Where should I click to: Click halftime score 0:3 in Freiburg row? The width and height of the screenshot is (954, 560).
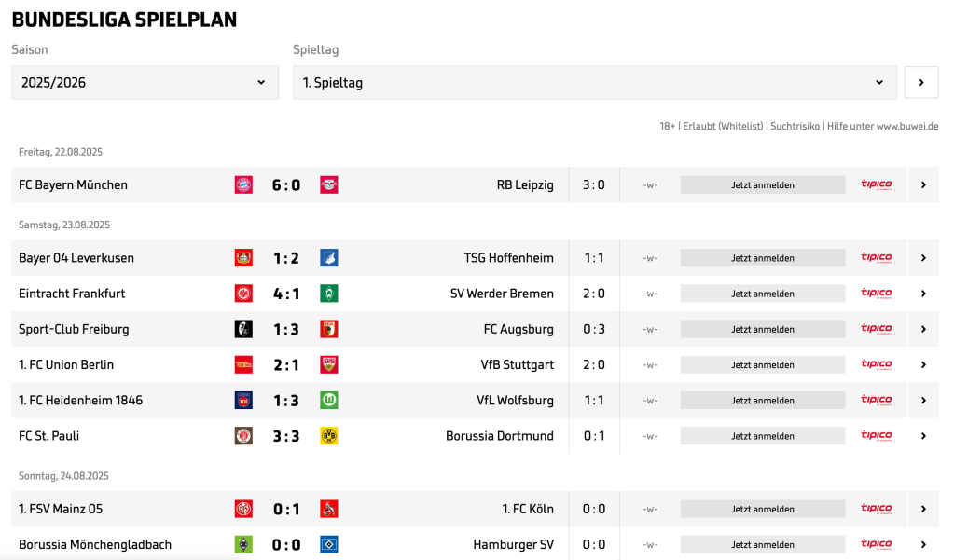coord(594,329)
